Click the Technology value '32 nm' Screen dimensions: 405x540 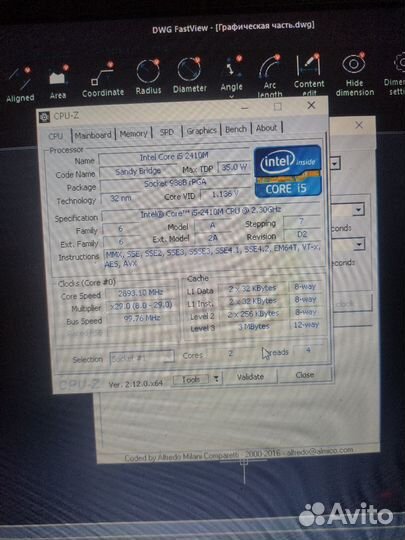121,199
